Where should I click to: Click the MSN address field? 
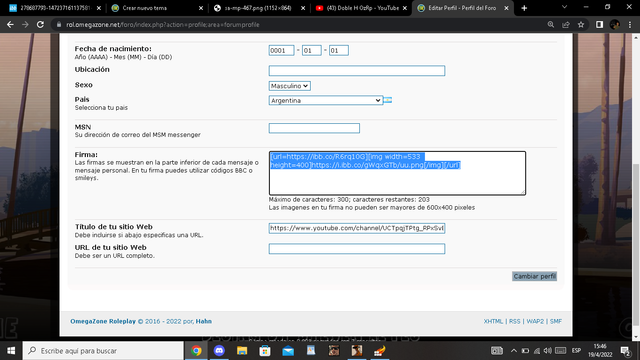pyautogui.click(x=314, y=128)
